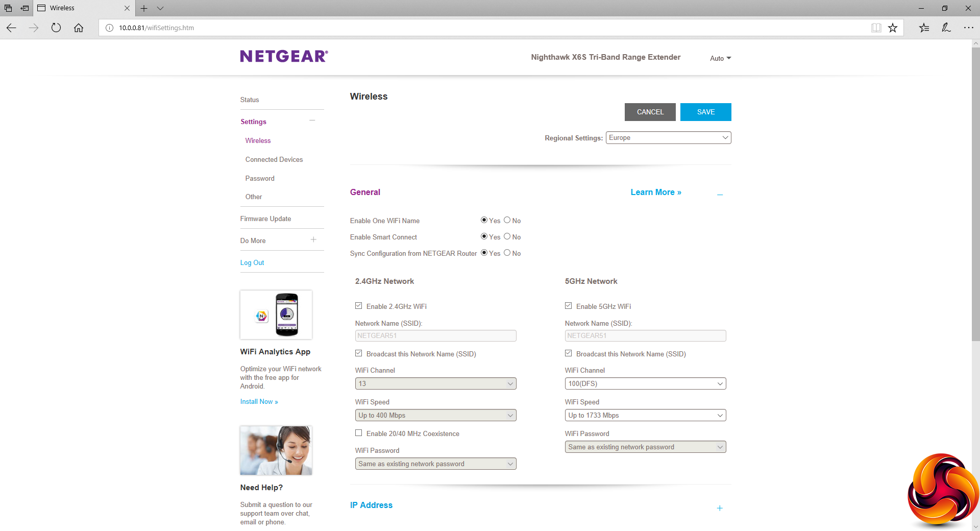Collapse the General section
The image size is (980, 531).
[720, 195]
